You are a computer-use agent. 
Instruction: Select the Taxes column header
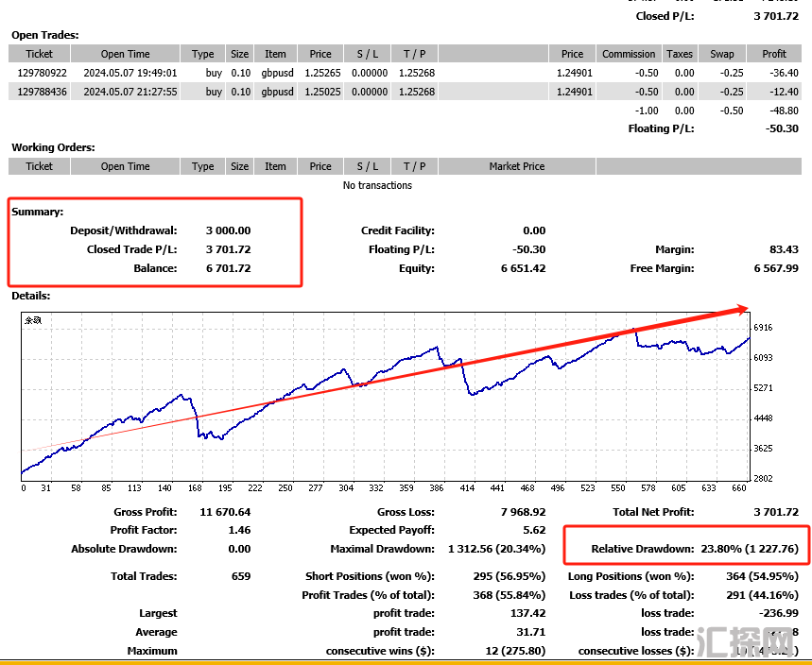pyautogui.click(x=679, y=54)
